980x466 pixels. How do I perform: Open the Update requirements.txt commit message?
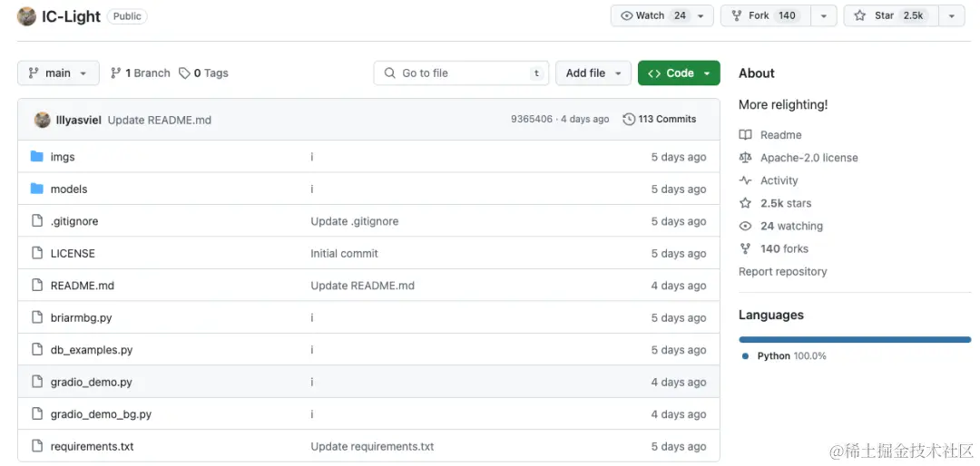click(x=373, y=447)
